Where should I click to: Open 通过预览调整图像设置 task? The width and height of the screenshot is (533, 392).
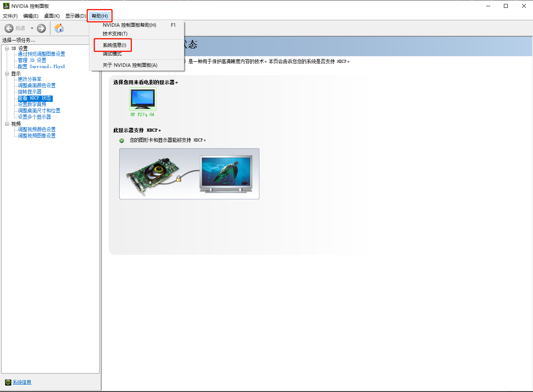tap(41, 54)
